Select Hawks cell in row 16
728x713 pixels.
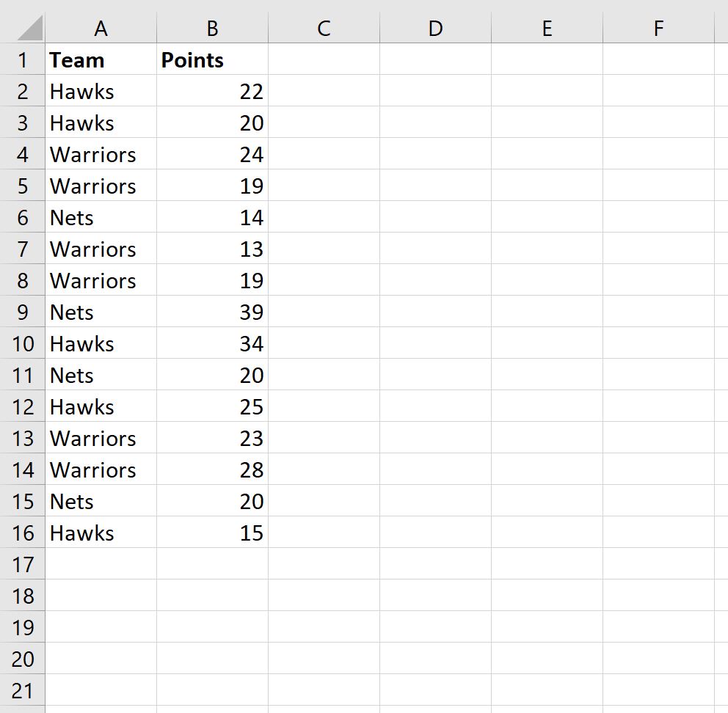click(x=101, y=533)
